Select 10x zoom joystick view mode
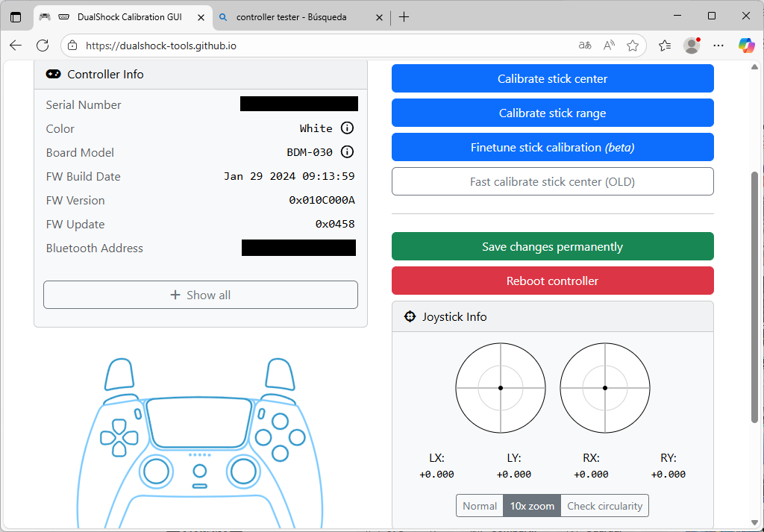Image resolution: width=764 pixels, height=532 pixels. [532, 506]
